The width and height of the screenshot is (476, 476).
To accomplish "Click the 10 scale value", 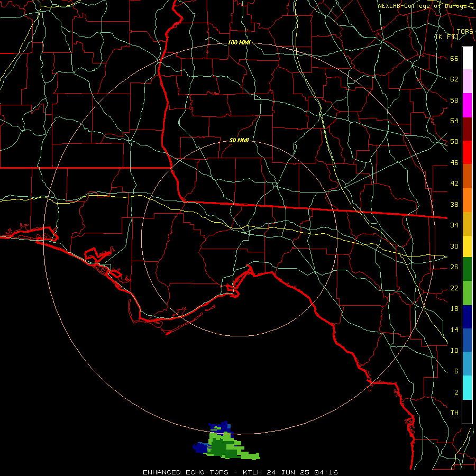I will 454,350.
